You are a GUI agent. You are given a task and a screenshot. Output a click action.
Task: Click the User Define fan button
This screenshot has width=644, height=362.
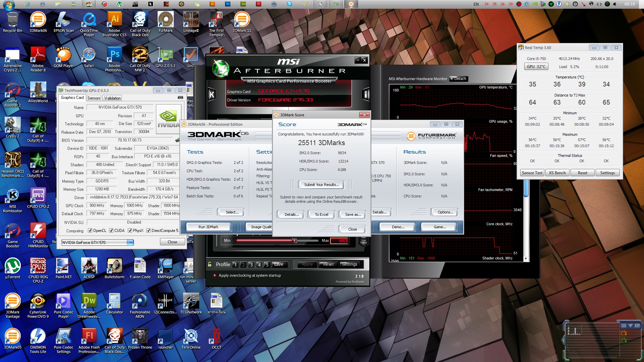(364, 241)
